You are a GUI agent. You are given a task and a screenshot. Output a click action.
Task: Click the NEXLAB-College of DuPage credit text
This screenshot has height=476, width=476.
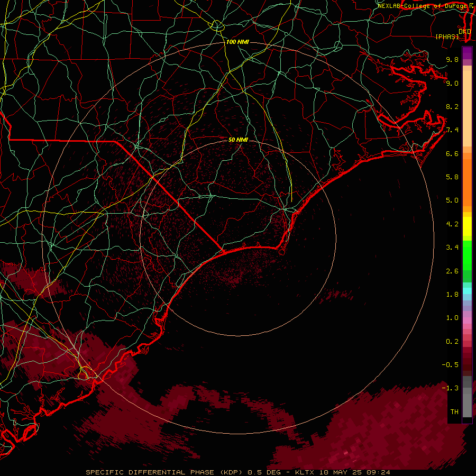coord(422,6)
